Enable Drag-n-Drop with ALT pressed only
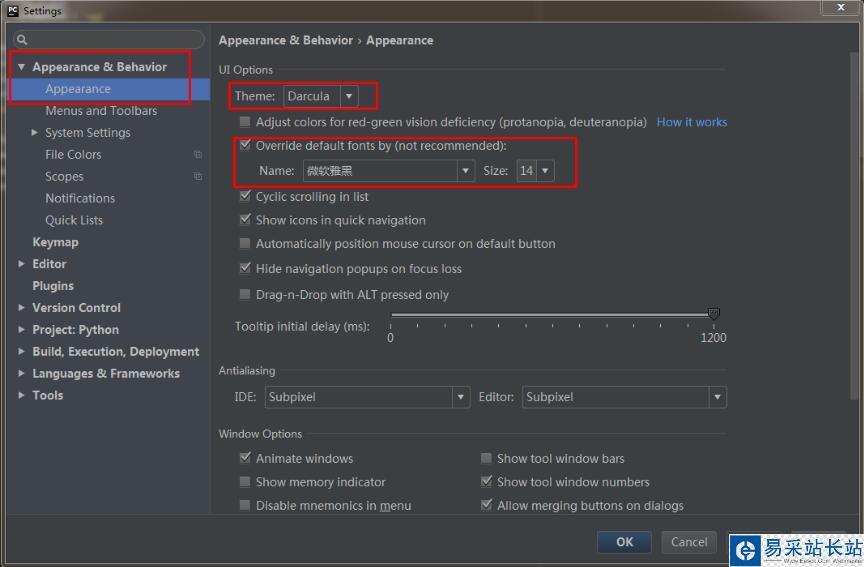 [245, 295]
